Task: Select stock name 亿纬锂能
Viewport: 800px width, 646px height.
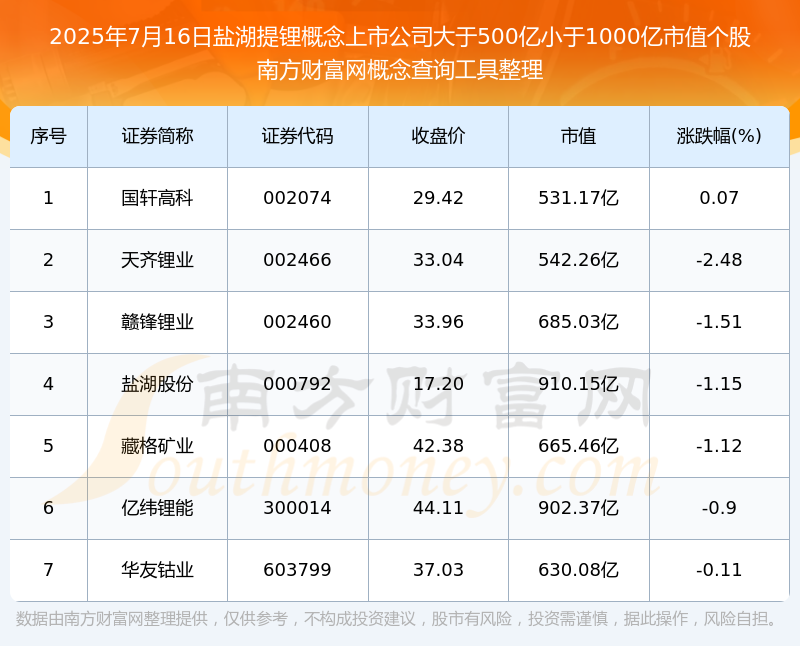Action: click(157, 508)
